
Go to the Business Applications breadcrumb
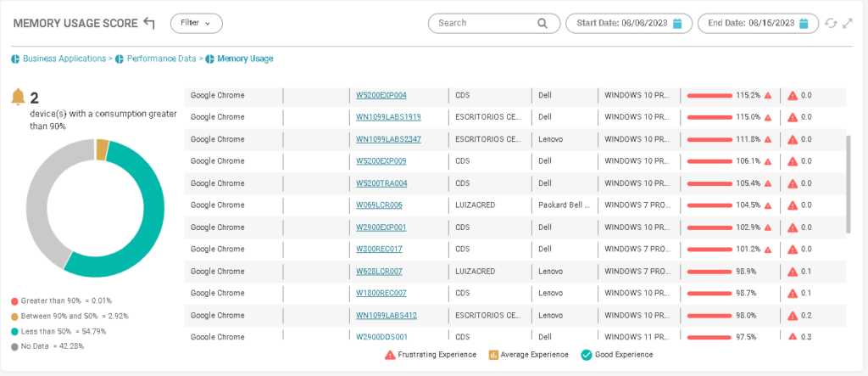64,59
